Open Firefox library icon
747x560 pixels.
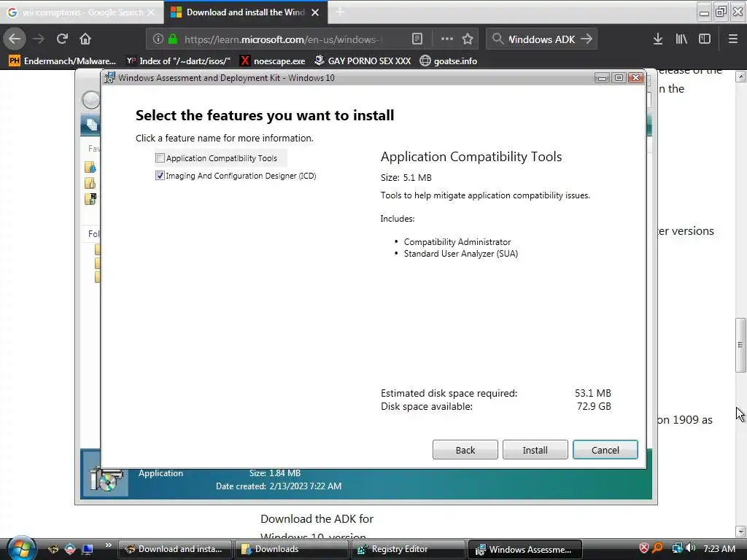(x=681, y=39)
